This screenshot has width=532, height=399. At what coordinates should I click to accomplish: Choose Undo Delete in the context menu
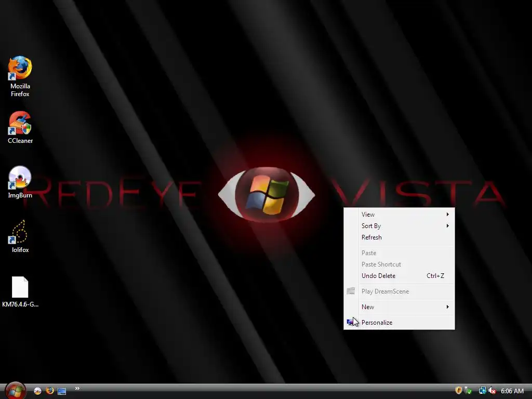point(400,276)
